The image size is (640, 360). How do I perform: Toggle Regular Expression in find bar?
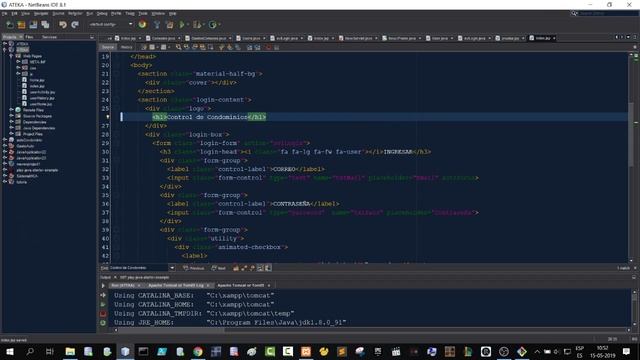click(252, 268)
